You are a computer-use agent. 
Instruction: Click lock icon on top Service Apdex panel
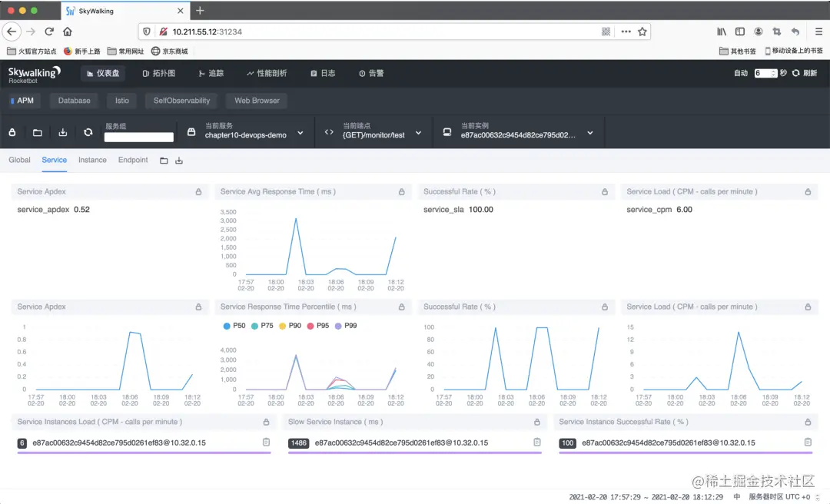tap(198, 191)
